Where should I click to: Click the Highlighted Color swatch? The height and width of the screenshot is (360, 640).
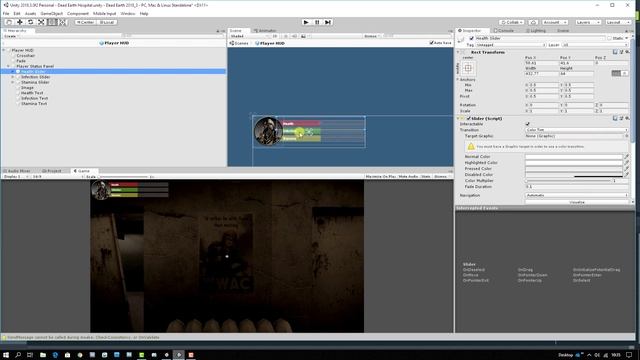[573, 162]
